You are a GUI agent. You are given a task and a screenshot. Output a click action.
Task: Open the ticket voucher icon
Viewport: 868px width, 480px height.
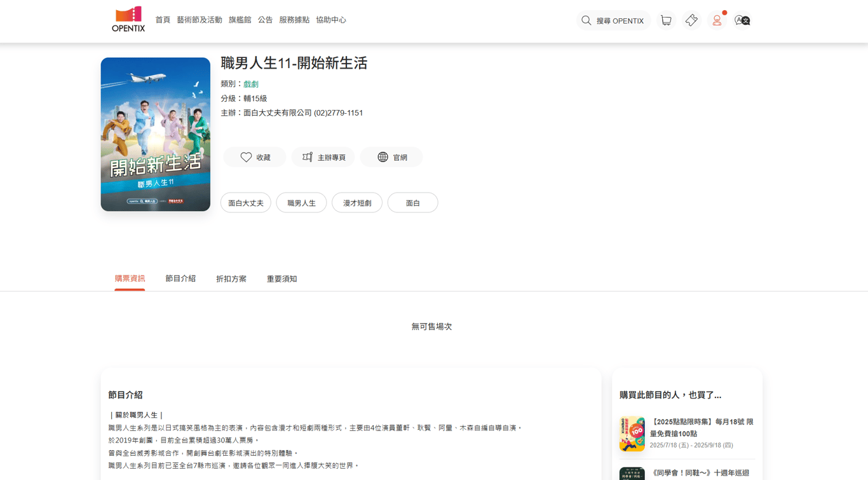click(691, 20)
